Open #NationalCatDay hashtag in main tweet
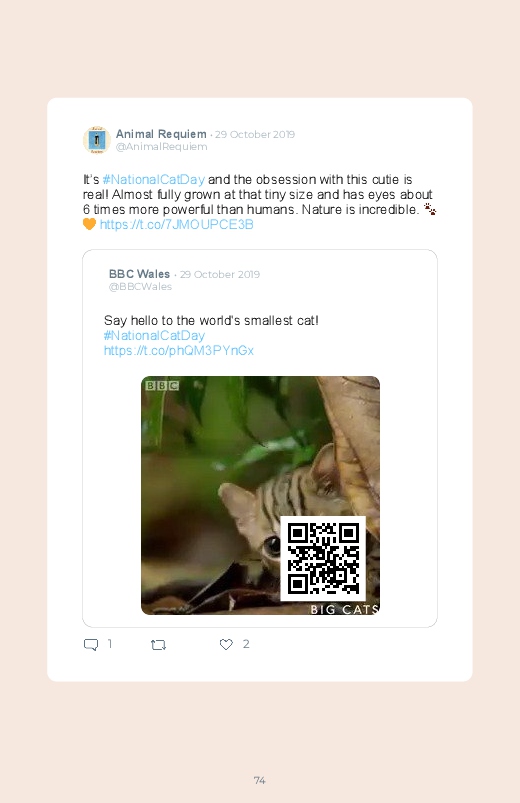 tap(154, 180)
